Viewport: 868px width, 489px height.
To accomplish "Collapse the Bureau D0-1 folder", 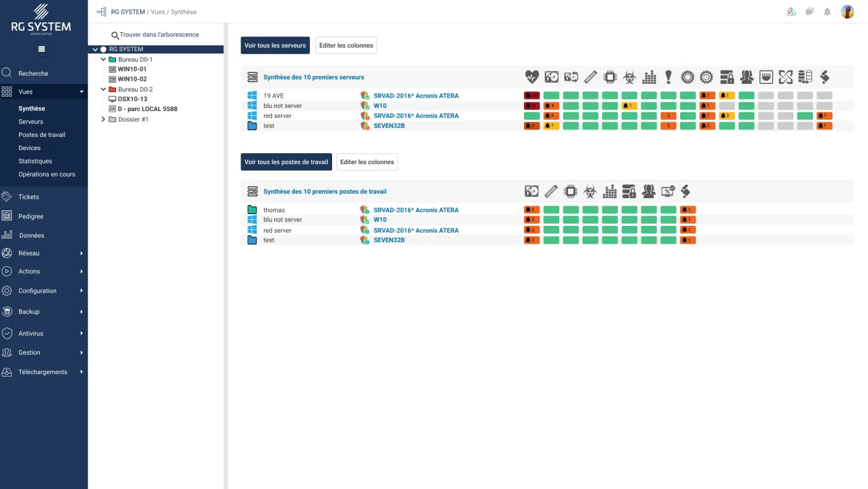I will click(x=104, y=59).
